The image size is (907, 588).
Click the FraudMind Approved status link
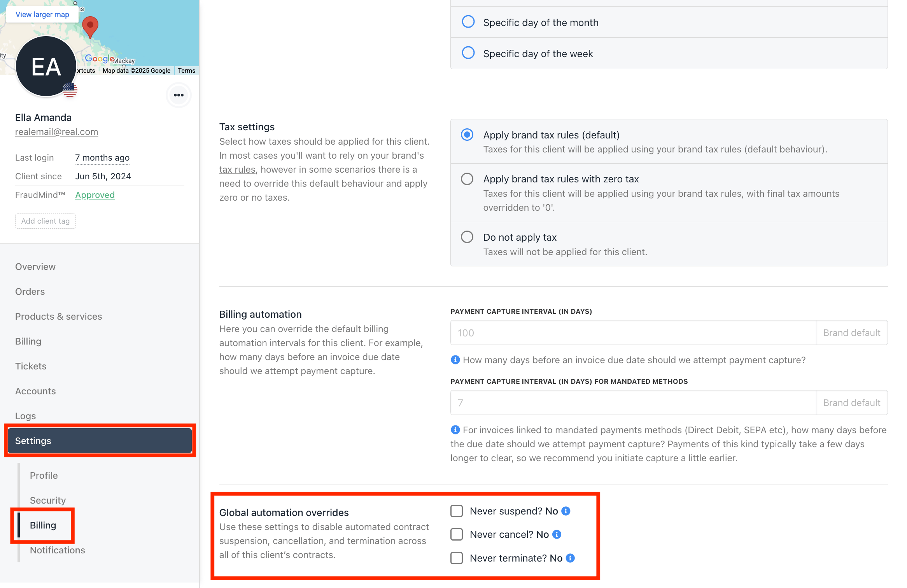(x=95, y=195)
